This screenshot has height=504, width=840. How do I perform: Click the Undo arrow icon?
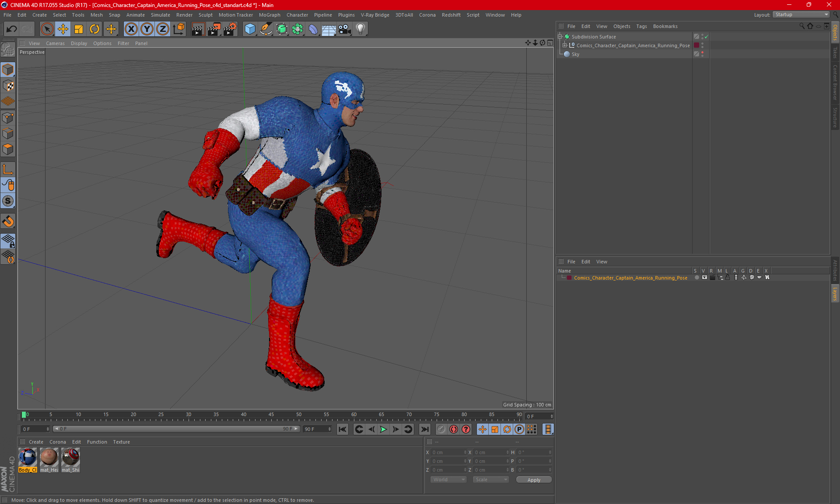12,29
